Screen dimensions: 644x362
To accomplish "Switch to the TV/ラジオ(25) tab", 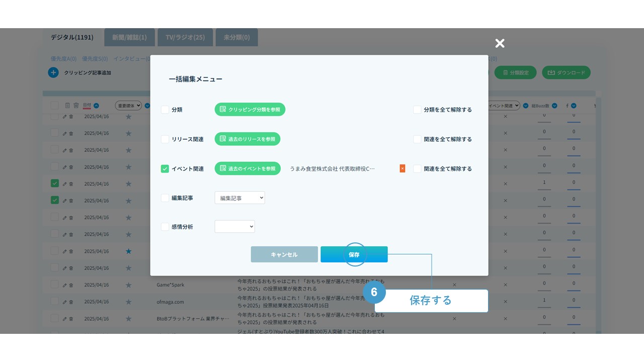I will tap(185, 38).
